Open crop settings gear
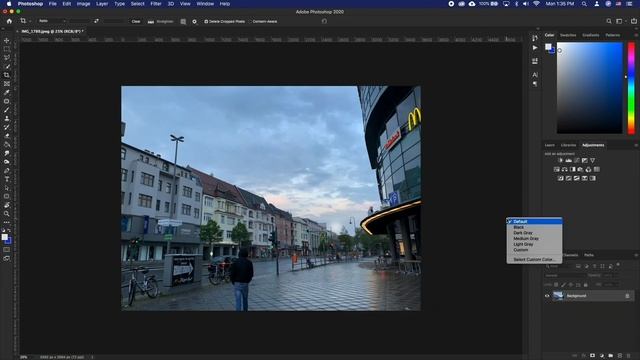This screenshot has height=360, width=640. [x=194, y=21]
